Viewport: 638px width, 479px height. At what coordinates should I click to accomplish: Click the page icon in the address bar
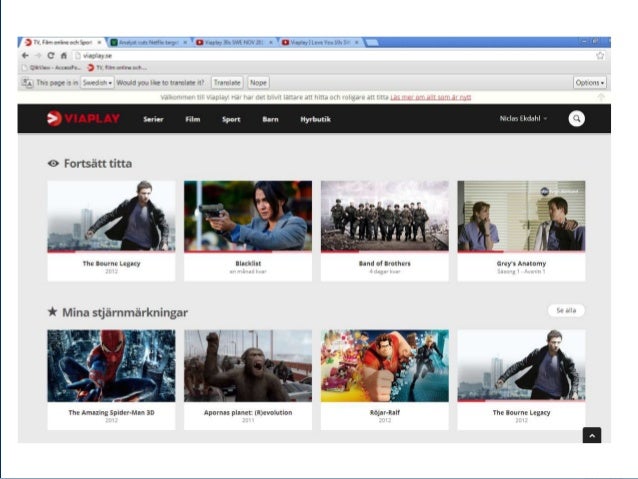(78, 55)
